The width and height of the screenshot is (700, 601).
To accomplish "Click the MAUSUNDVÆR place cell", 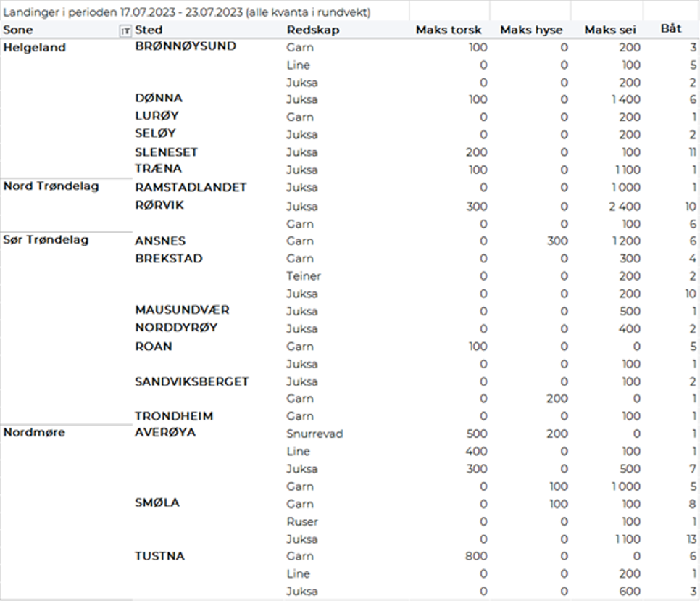I will tap(182, 310).
